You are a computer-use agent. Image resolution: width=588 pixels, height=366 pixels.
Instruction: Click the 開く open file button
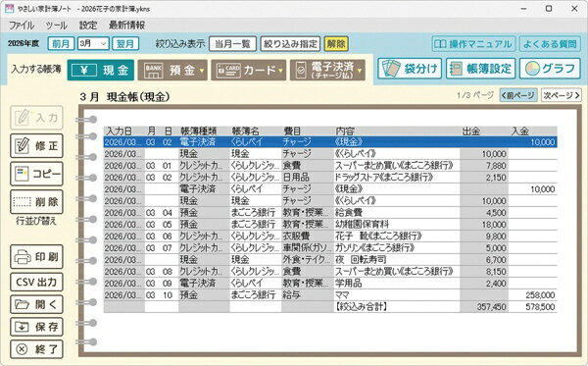36,304
